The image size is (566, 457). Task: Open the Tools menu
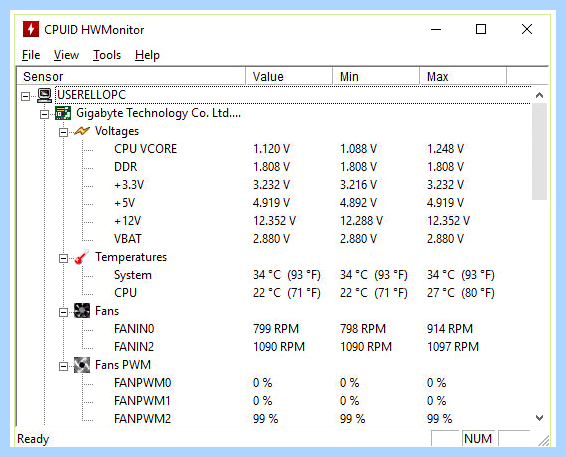pyautogui.click(x=107, y=55)
